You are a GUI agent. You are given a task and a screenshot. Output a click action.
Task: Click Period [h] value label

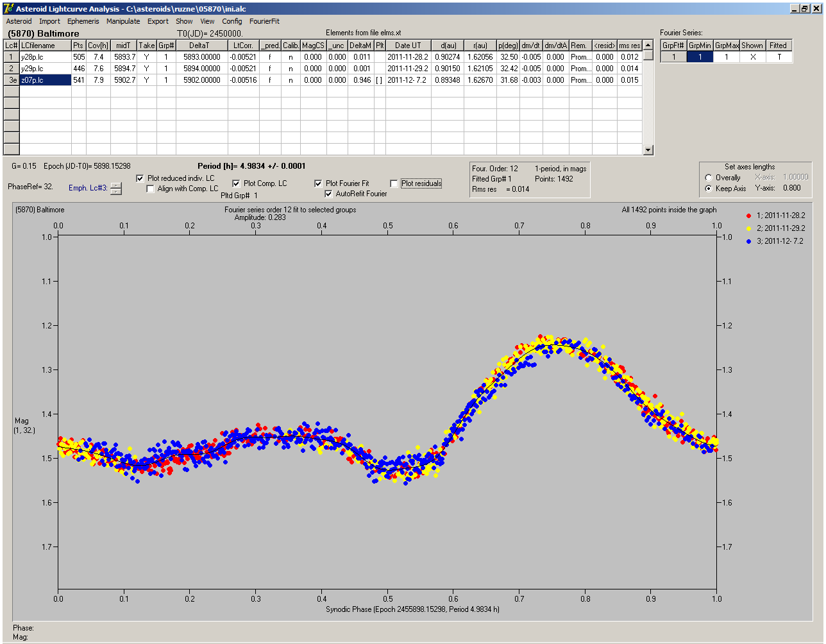point(251,166)
